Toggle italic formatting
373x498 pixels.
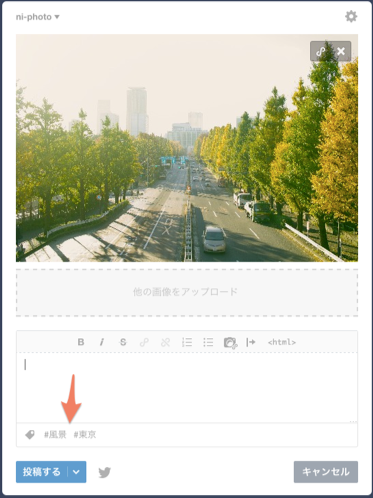pos(102,342)
